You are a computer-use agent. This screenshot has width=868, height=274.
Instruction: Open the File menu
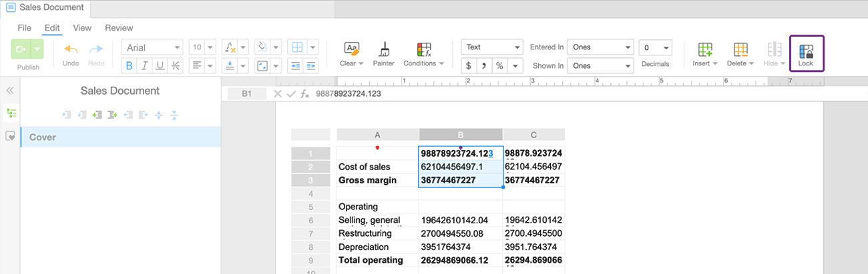coord(24,28)
